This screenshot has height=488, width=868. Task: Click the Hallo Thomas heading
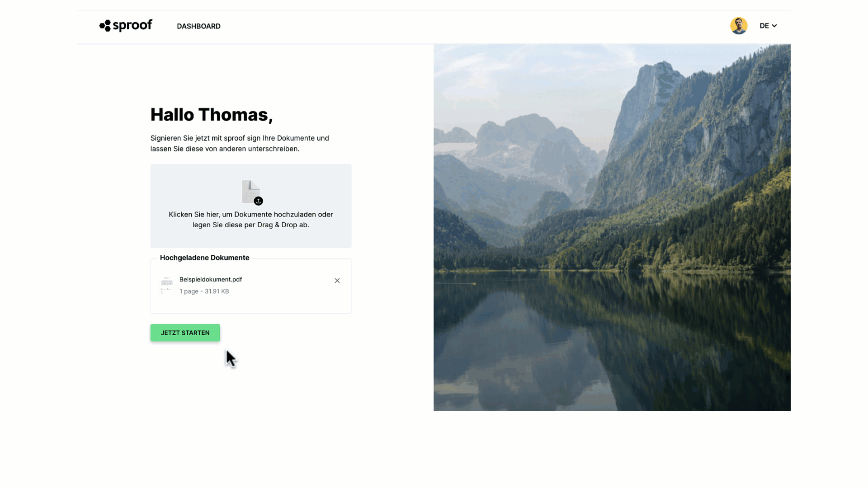pos(212,115)
